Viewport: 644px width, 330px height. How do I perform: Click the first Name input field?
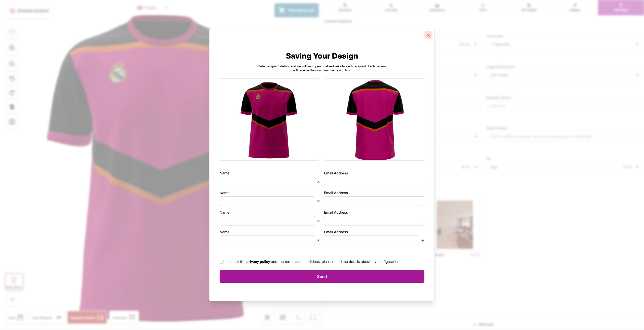267,181
